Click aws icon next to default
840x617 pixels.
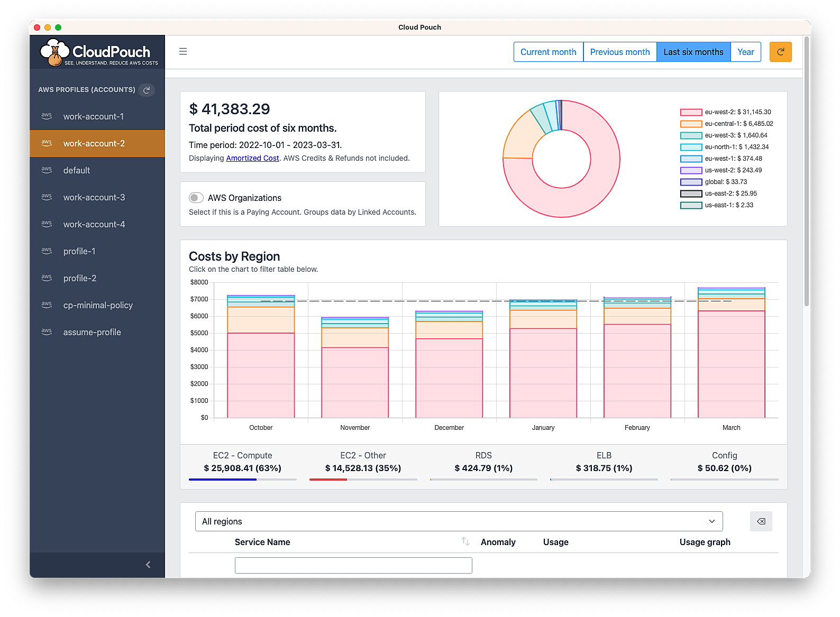tap(47, 170)
